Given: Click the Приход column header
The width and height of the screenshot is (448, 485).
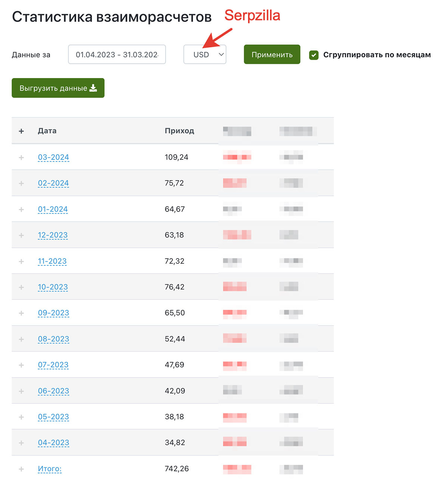Looking at the screenshot, I should (x=179, y=131).
